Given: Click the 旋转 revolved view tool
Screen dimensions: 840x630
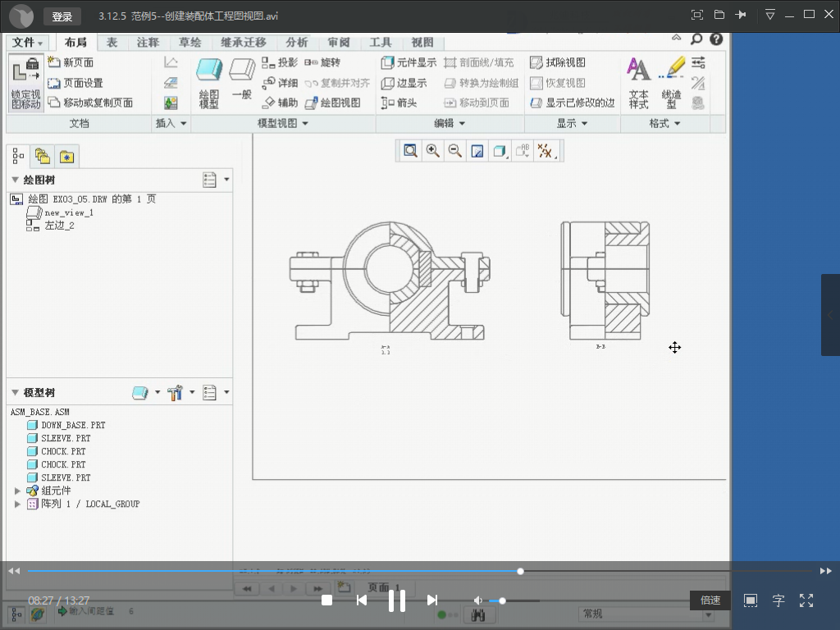Looking at the screenshot, I should pos(322,62).
